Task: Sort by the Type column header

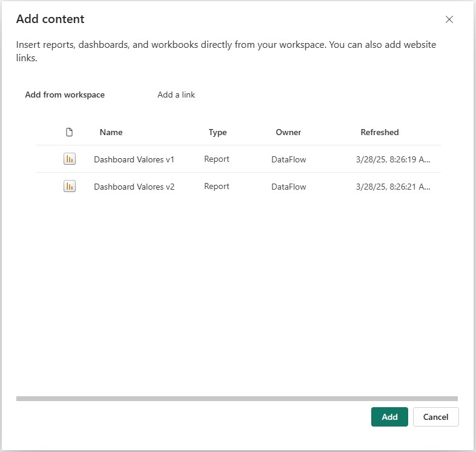Action: [217, 133]
